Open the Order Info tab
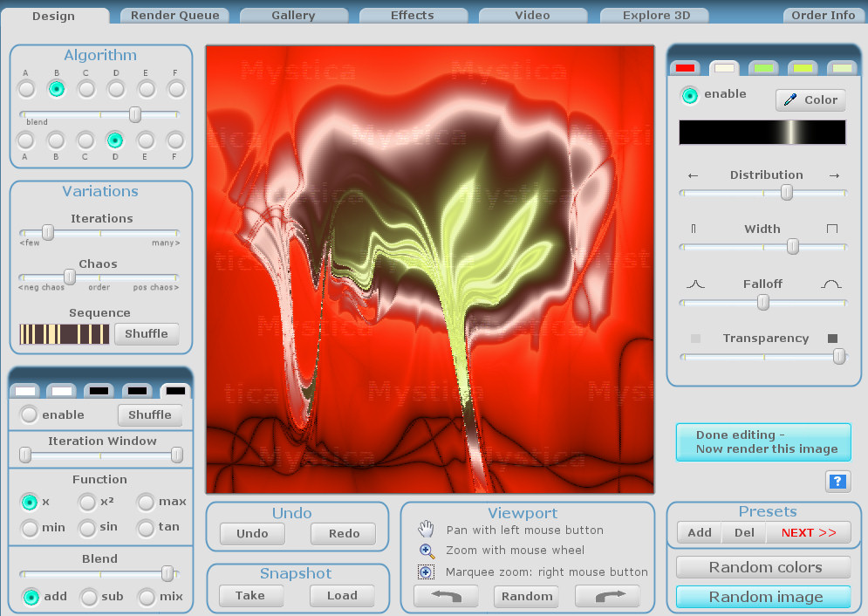This screenshot has height=616, width=868. pos(824,16)
